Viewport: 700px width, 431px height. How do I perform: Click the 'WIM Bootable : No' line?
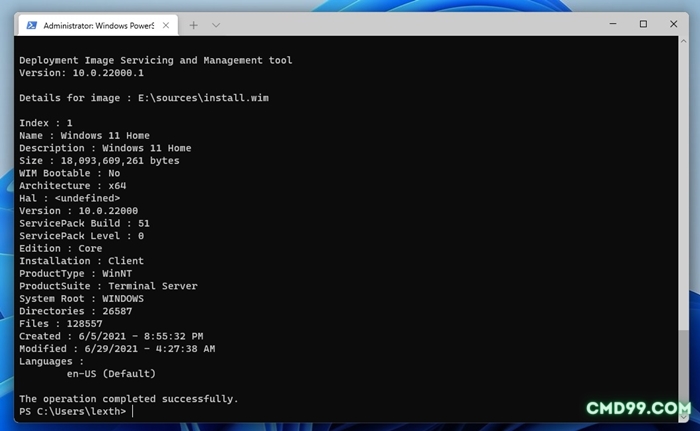pos(69,173)
